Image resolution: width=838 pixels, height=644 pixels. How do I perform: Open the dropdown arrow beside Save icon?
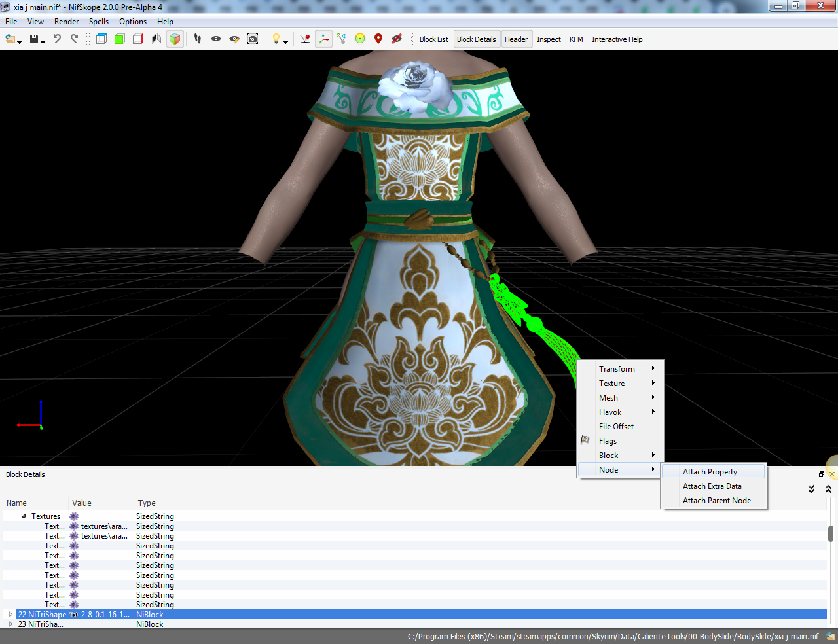[x=43, y=42]
